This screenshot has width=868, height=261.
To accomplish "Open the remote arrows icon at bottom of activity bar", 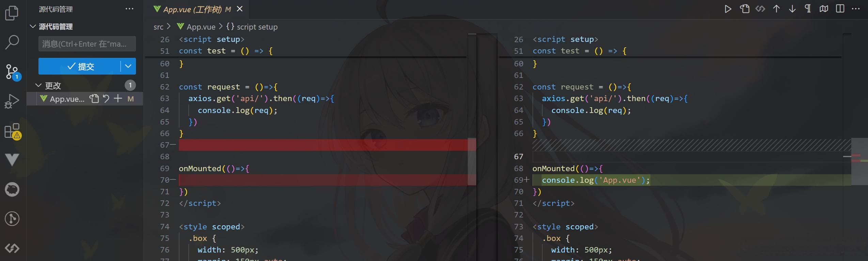I will point(12,248).
